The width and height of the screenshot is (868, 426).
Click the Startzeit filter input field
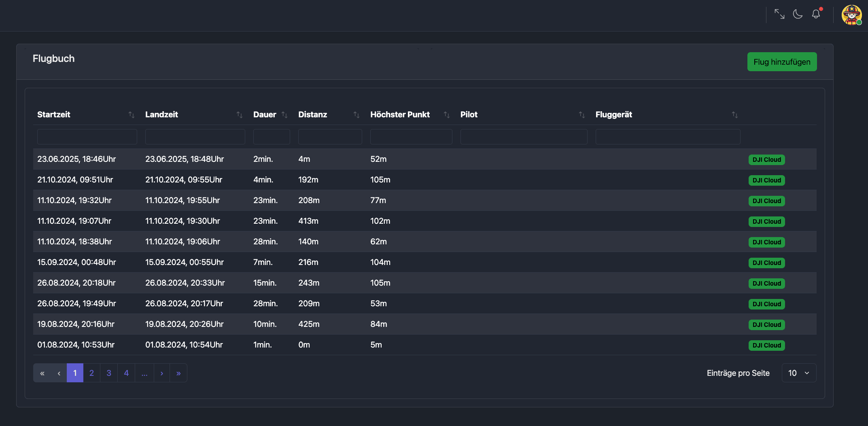coord(87,137)
